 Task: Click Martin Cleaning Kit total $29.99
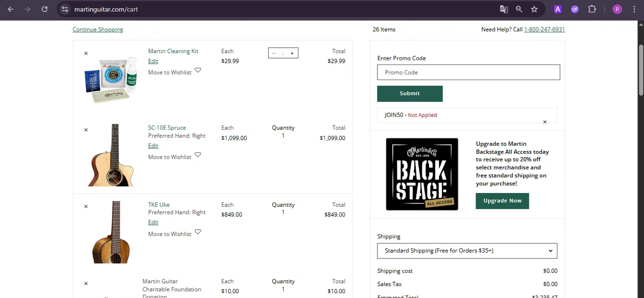[337, 61]
